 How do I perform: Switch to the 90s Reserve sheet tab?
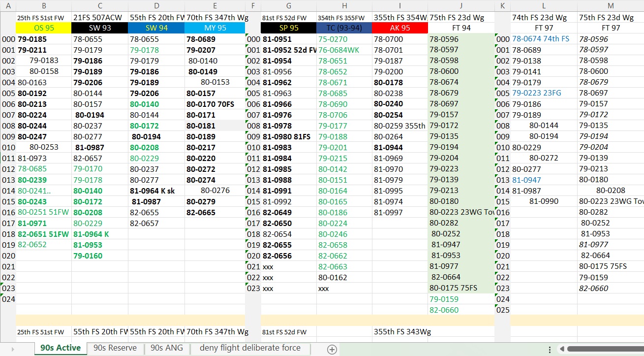115,348
